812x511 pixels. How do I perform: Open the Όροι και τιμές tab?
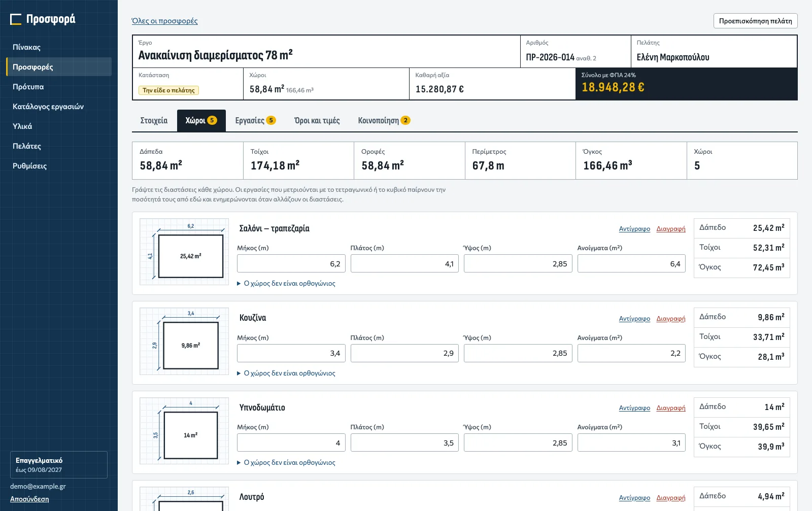(x=317, y=121)
